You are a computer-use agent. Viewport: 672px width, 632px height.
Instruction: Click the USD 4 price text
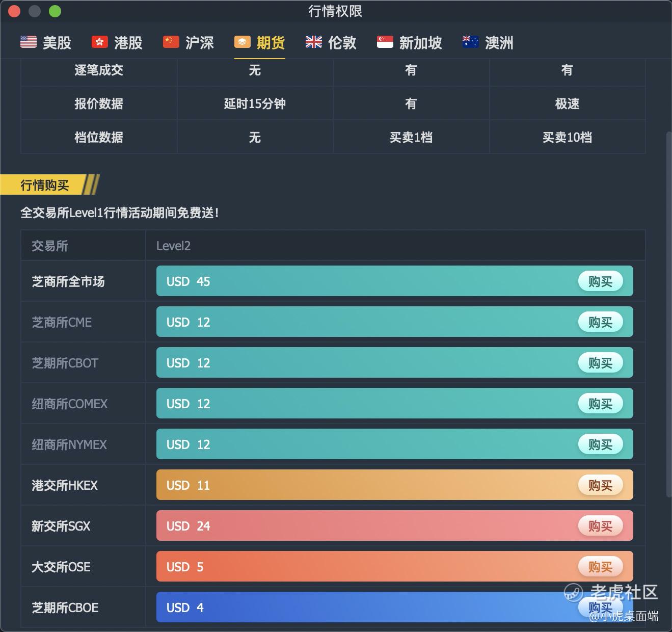pyautogui.click(x=184, y=608)
